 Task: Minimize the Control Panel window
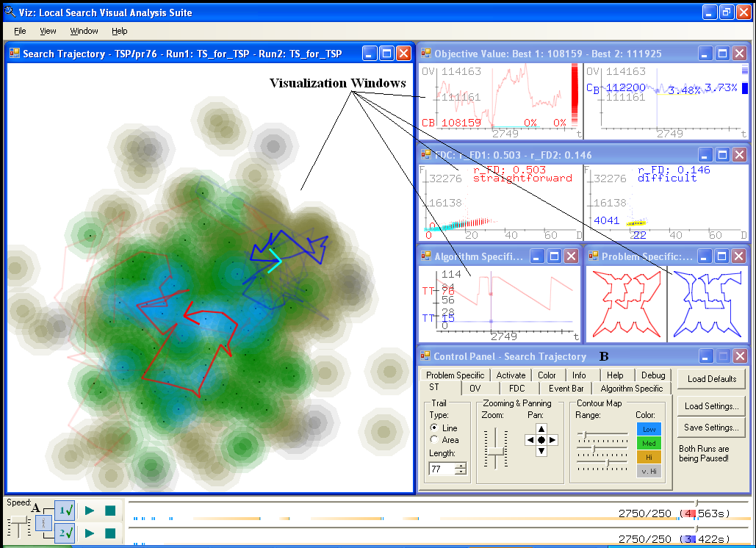706,356
